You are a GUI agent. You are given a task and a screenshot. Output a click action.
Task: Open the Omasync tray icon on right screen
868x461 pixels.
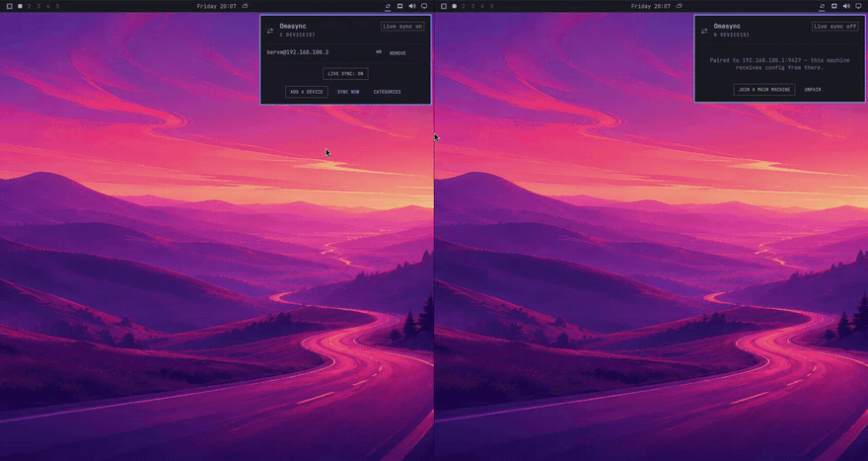822,6
